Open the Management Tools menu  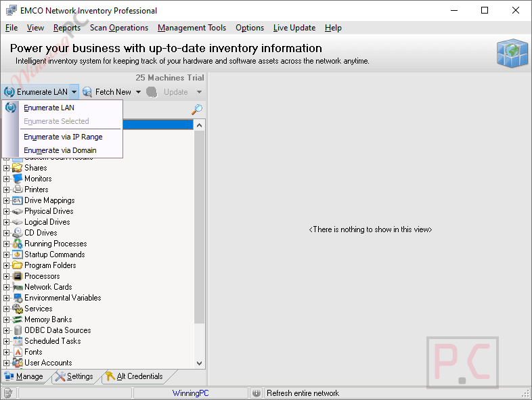click(x=192, y=28)
